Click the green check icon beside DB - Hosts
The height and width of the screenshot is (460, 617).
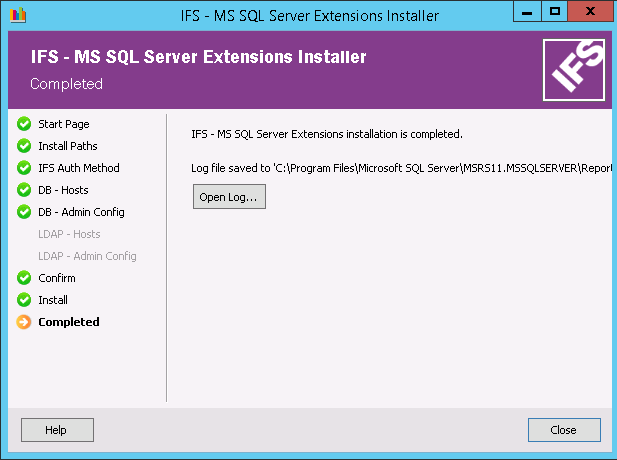coord(24,190)
